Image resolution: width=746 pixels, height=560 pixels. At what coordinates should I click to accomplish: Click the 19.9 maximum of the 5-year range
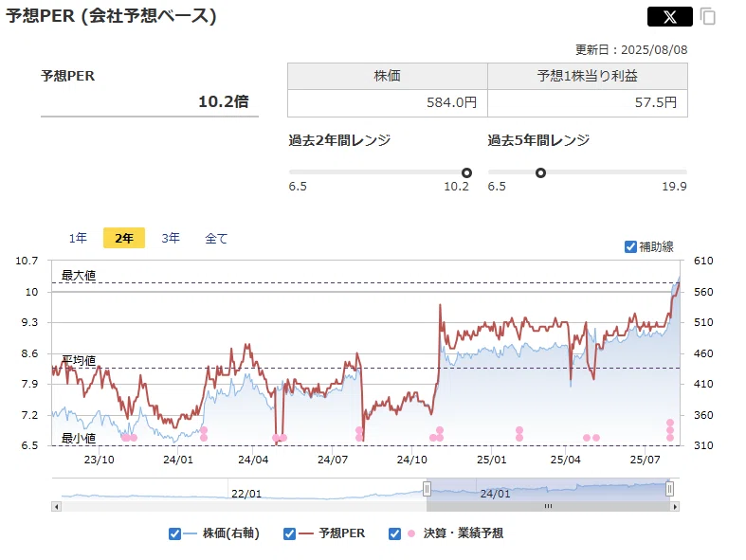(674, 186)
